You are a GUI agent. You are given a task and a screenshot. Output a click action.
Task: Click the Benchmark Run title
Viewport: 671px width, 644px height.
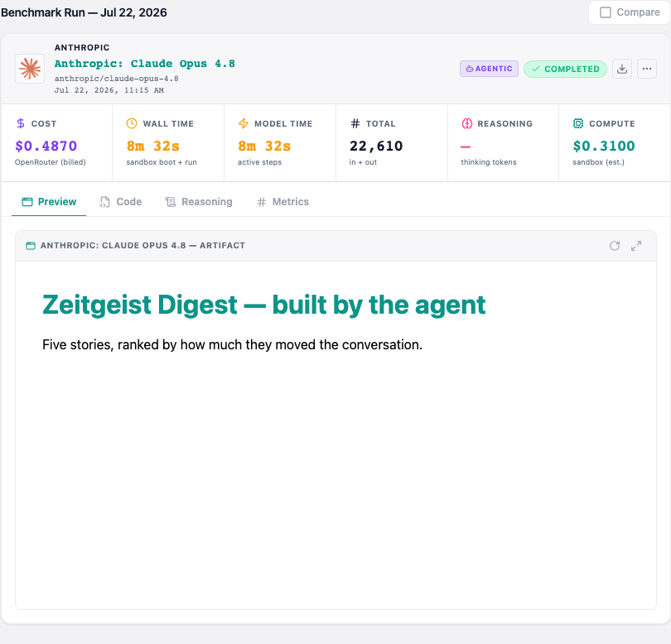(x=84, y=12)
